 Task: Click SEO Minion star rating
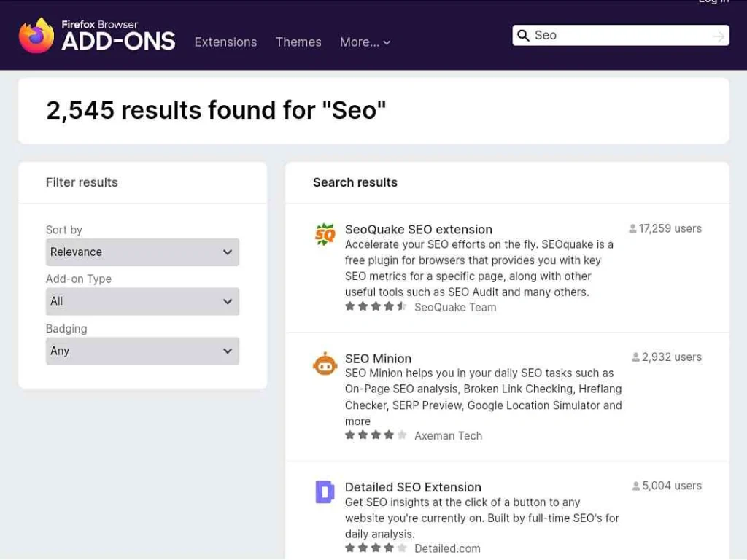(376, 435)
